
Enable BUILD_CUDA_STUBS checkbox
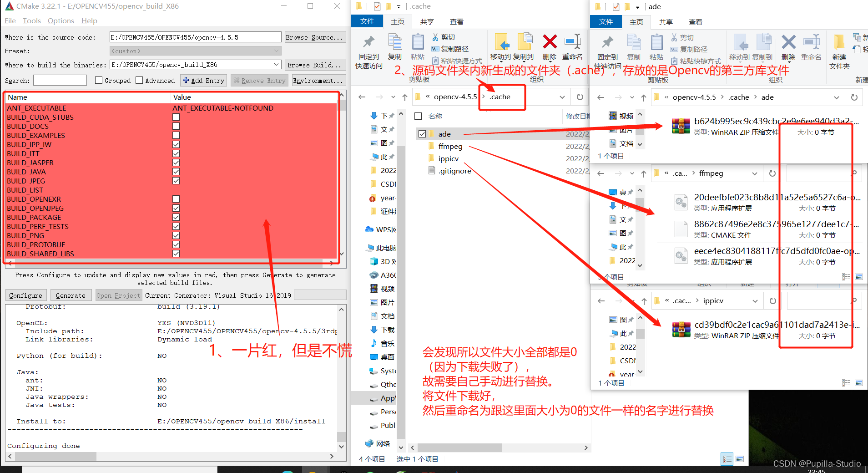(176, 117)
